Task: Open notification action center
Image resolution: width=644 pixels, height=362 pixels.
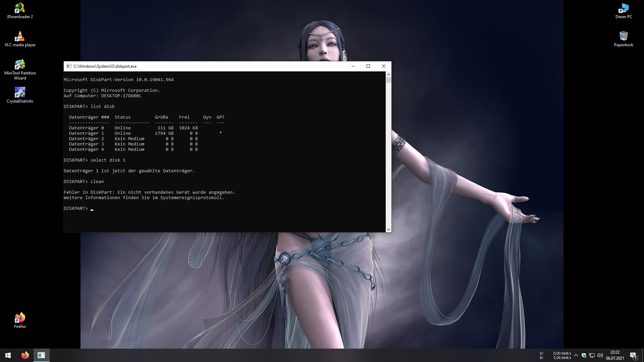Action: (x=633, y=355)
